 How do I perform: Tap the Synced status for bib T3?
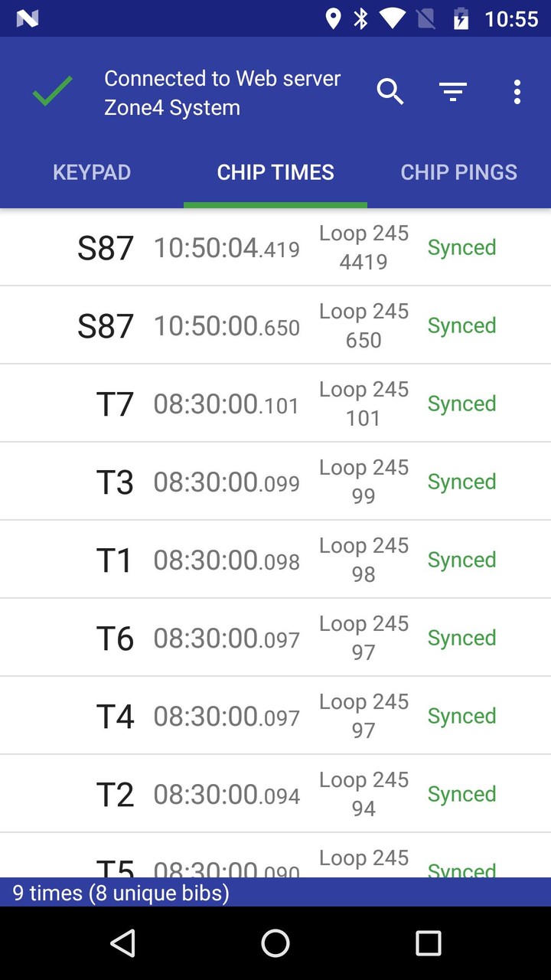[x=461, y=482]
